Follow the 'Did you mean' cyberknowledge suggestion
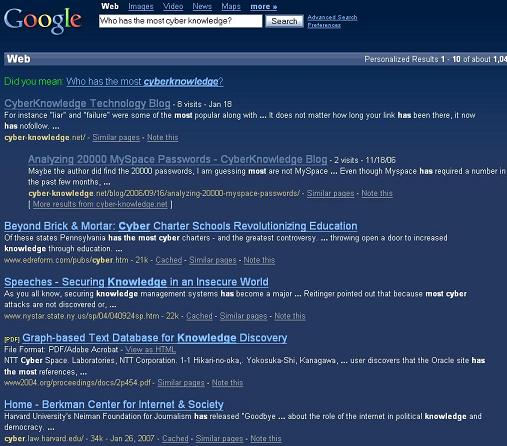This screenshot has height=446, width=507. click(x=145, y=81)
